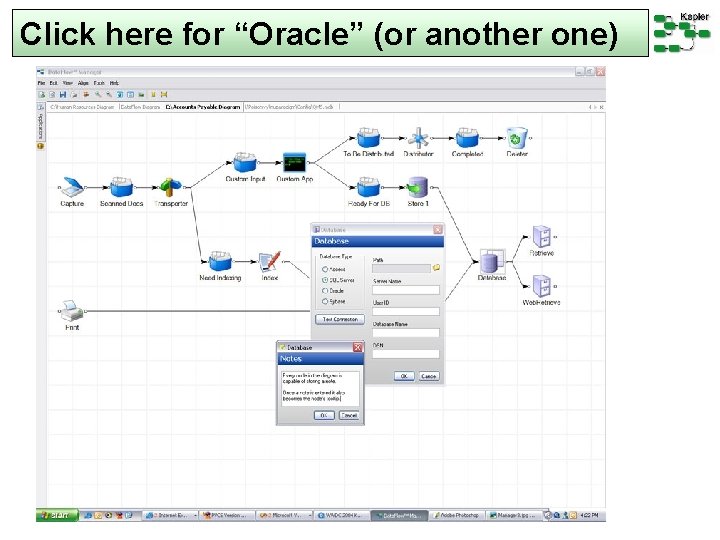Click the Test Connection button
720x540 pixels.
click(x=340, y=319)
